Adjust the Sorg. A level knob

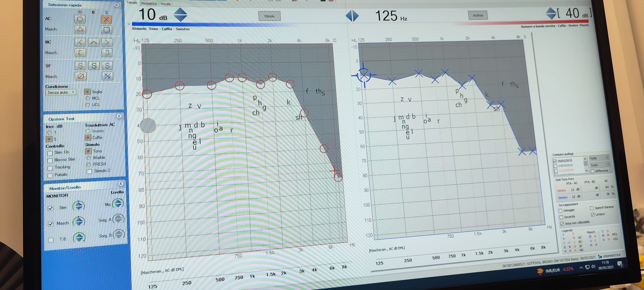click(118, 219)
